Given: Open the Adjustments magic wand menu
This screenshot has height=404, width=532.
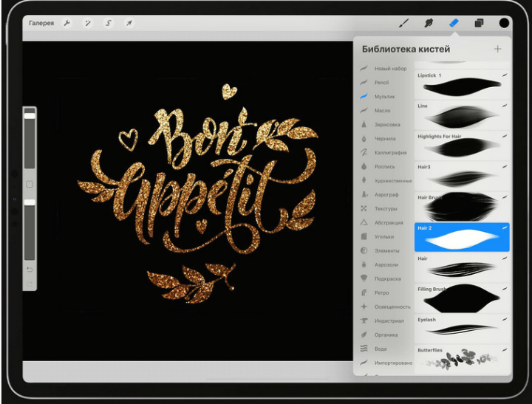Looking at the screenshot, I should (x=88, y=23).
